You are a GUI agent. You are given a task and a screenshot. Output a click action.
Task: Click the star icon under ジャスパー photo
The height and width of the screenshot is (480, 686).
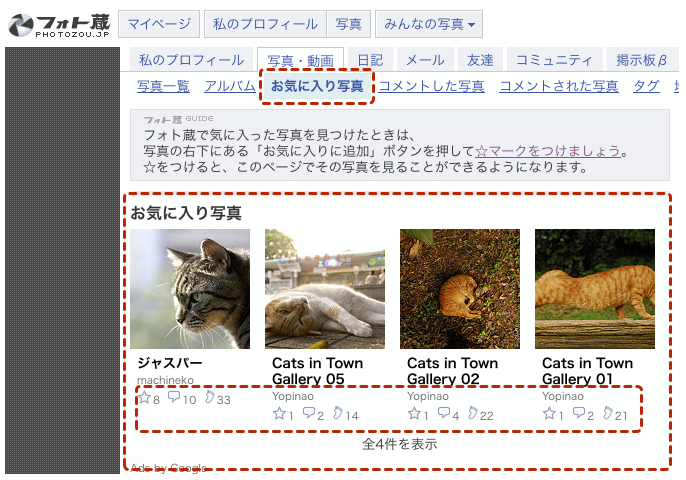tap(143, 398)
